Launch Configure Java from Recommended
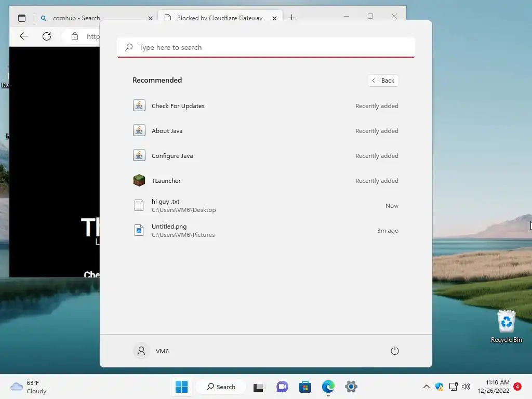This screenshot has width=532, height=399. 265,156
